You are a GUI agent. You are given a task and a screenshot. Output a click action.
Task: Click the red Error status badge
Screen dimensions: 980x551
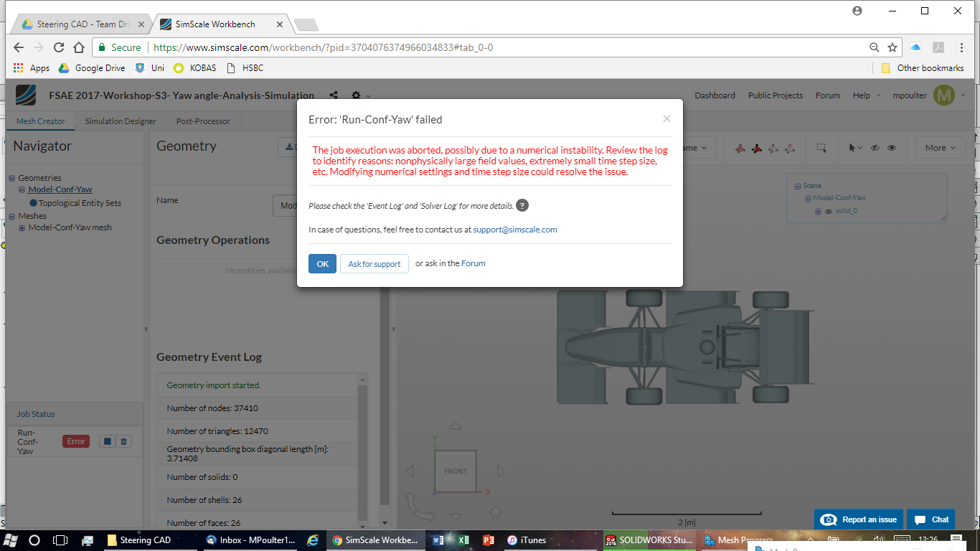click(76, 441)
